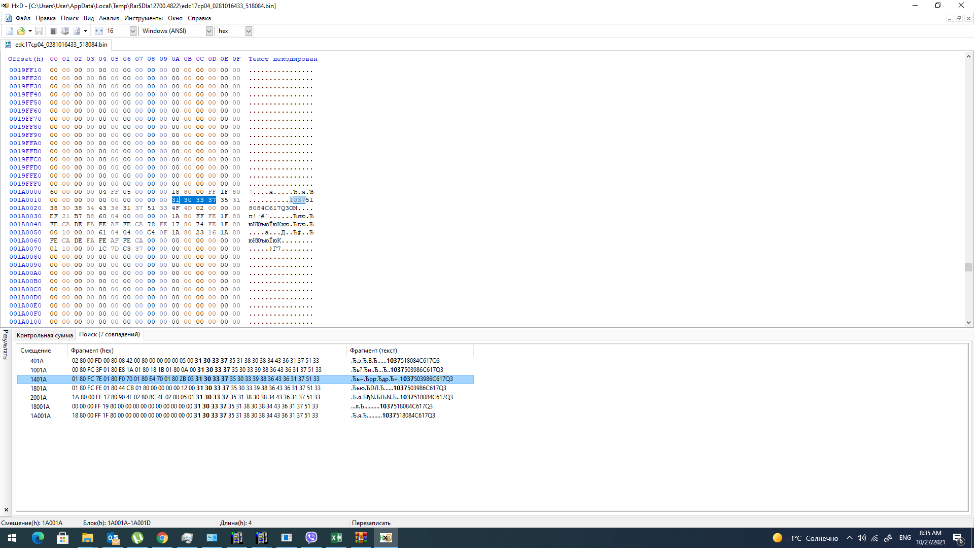This screenshot has height=554, width=980.
Task: Click the New file toolbar icon
Action: [x=10, y=31]
